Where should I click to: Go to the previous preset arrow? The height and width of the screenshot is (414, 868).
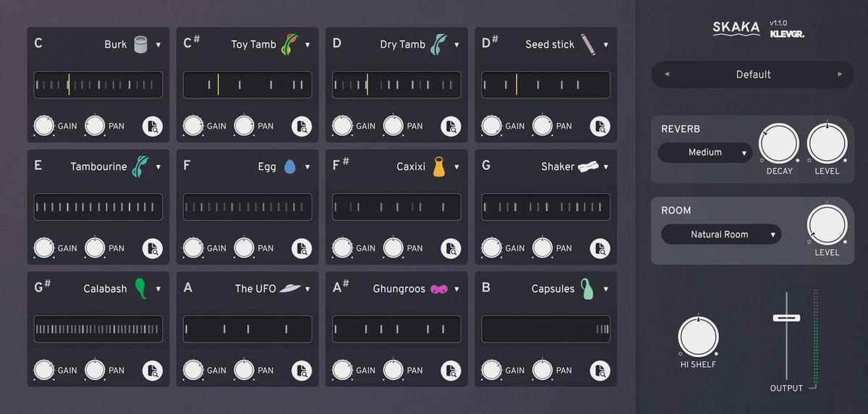click(667, 75)
